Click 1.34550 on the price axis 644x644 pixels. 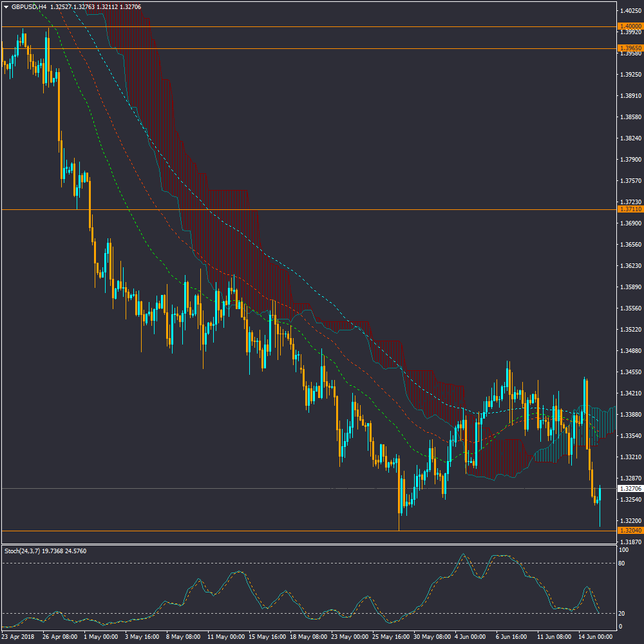pos(631,372)
